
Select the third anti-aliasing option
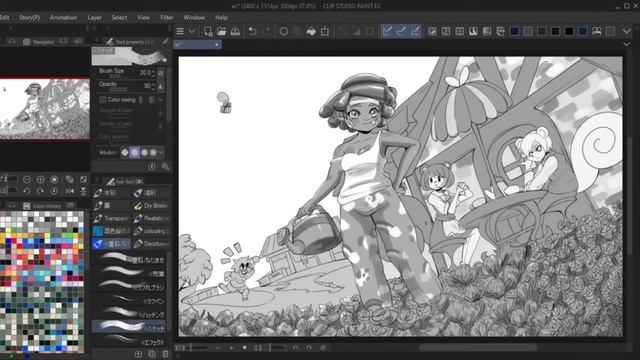coord(144,153)
